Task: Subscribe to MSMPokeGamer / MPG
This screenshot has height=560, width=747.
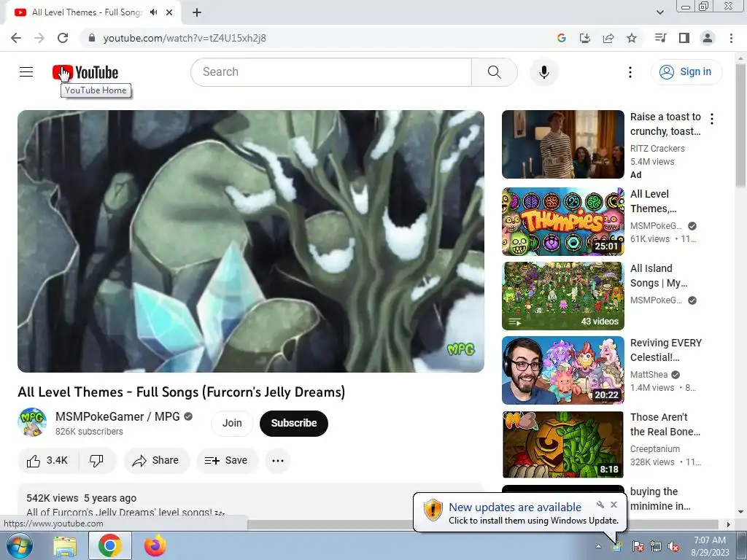Action: coord(294,423)
